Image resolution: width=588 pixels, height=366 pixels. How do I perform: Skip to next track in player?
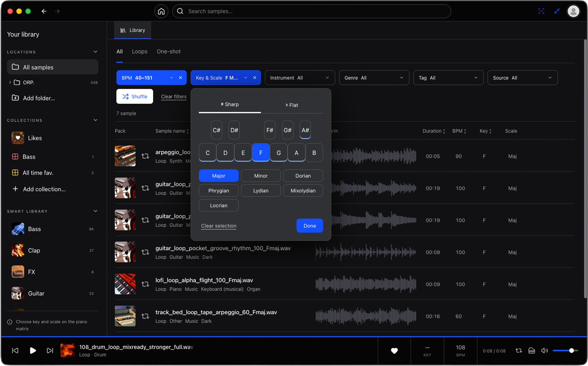[x=50, y=350]
